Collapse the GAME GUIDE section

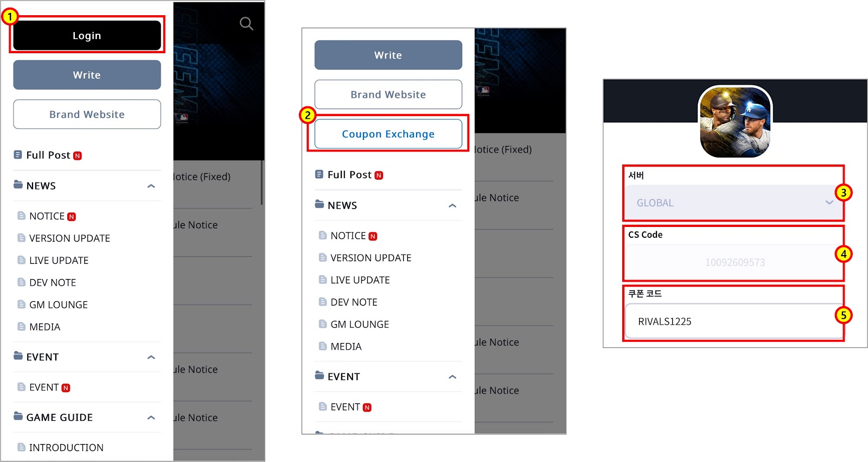coord(151,417)
